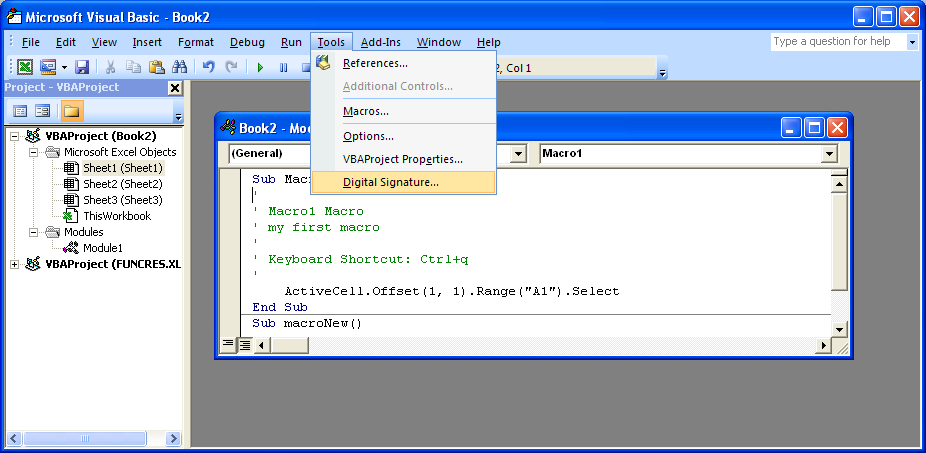Click the Save floppy disk icon
This screenshot has width=926, height=453.
click(x=81, y=67)
